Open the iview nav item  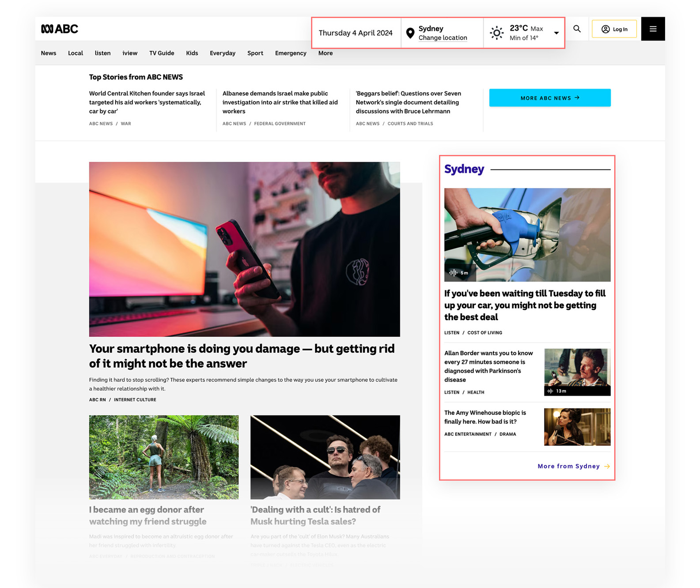pyautogui.click(x=130, y=53)
